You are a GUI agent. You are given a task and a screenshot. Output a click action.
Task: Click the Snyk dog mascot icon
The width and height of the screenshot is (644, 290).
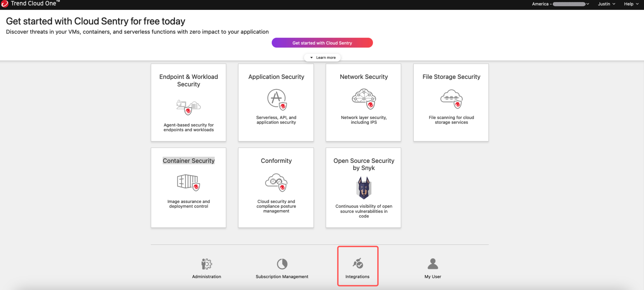point(364,188)
